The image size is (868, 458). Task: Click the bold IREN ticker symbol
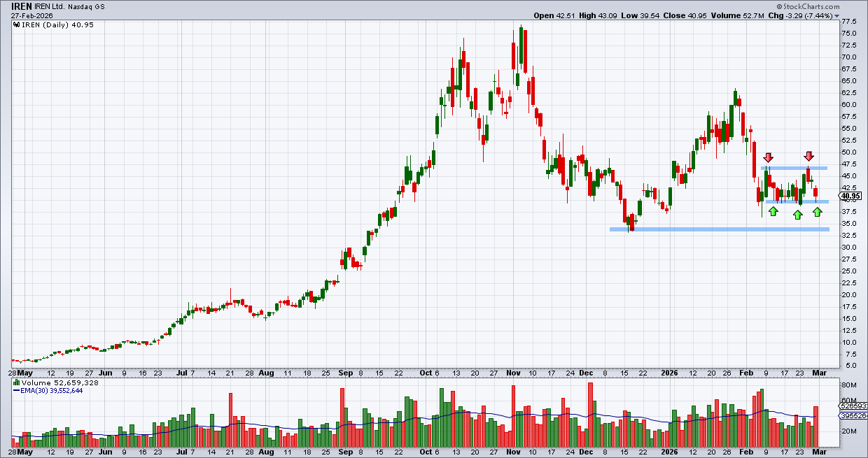[22, 6]
